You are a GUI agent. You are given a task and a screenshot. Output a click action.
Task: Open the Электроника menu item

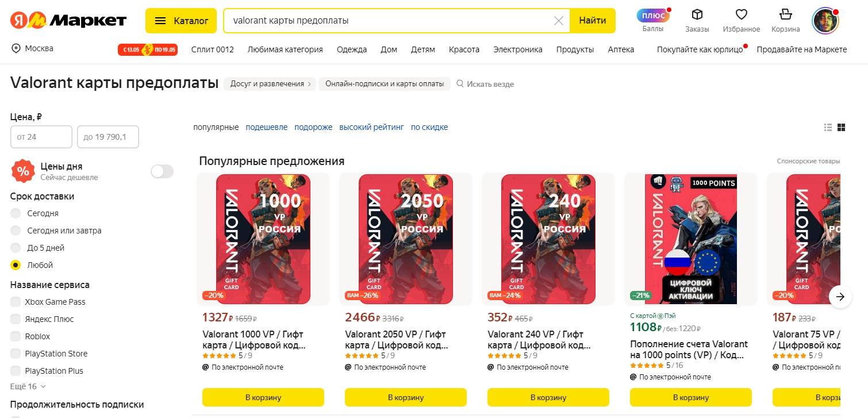point(517,49)
